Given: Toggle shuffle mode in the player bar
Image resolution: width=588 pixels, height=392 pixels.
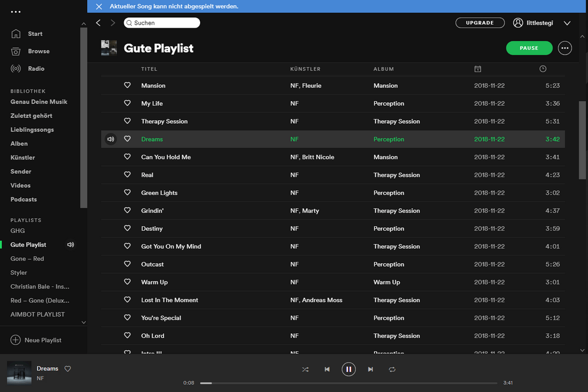Looking at the screenshot, I should pos(305,369).
